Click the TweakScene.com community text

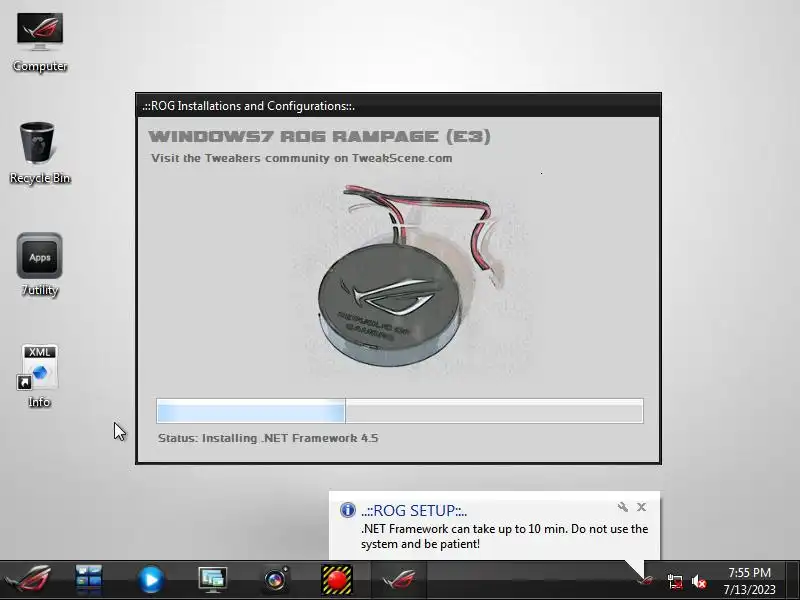(302, 158)
